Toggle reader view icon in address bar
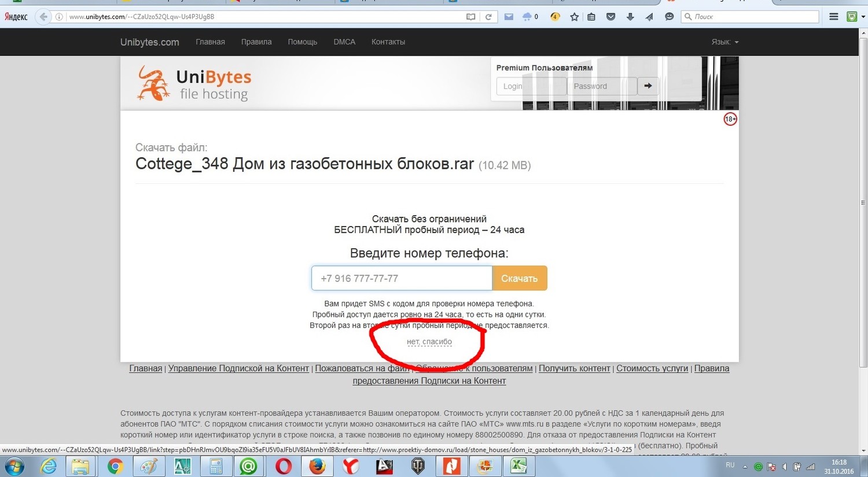This screenshot has height=477, width=868. [471, 17]
